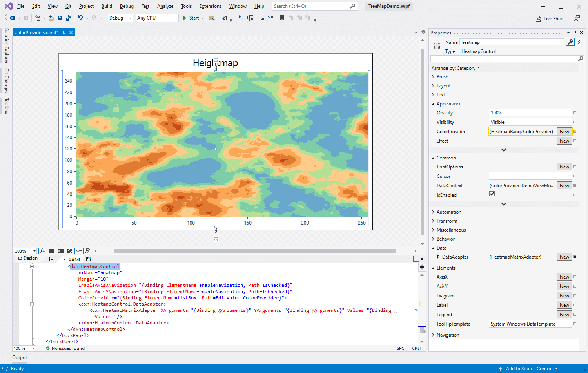Click the Save All toolbar icon
588x373 pixels.
coord(69,18)
